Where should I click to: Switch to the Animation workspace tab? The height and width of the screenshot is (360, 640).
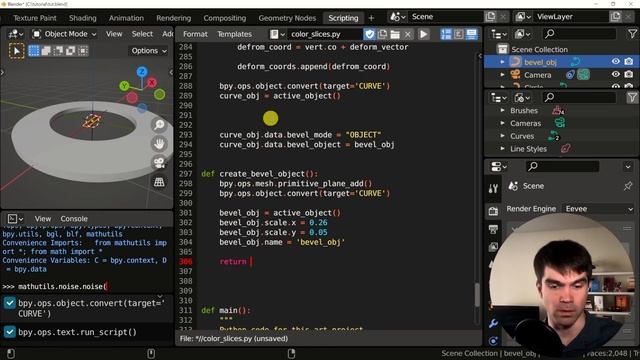click(126, 18)
